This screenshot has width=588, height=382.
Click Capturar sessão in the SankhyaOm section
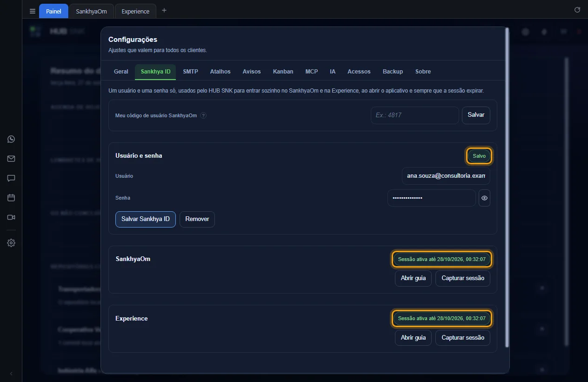(463, 278)
